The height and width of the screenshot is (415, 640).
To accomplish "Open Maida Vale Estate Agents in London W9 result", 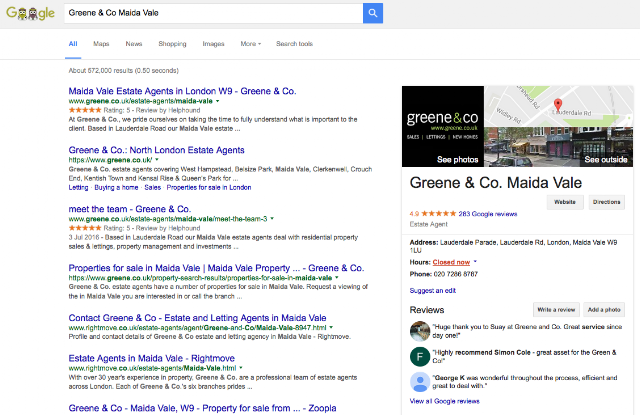I will coord(182,91).
